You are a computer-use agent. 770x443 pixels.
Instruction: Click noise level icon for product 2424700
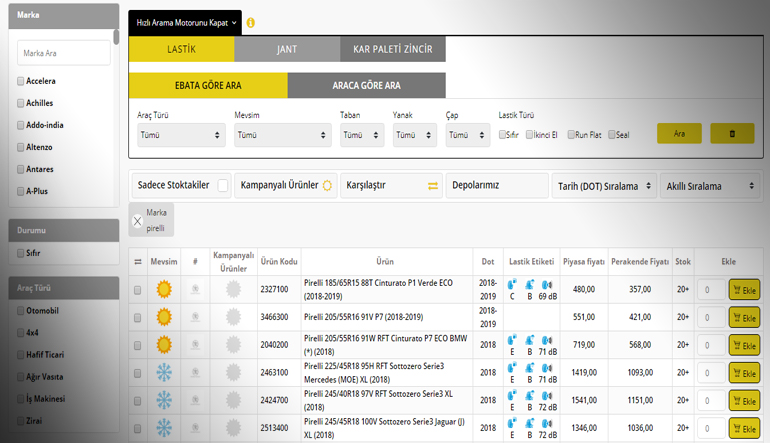click(x=547, y=395)
